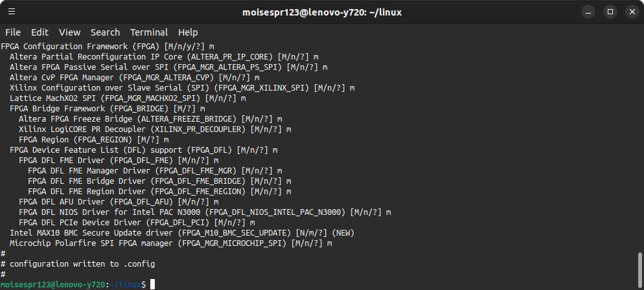Open the Help menu
The height and width of the screenshot is (290, 644).
click(x=188, y=32)
